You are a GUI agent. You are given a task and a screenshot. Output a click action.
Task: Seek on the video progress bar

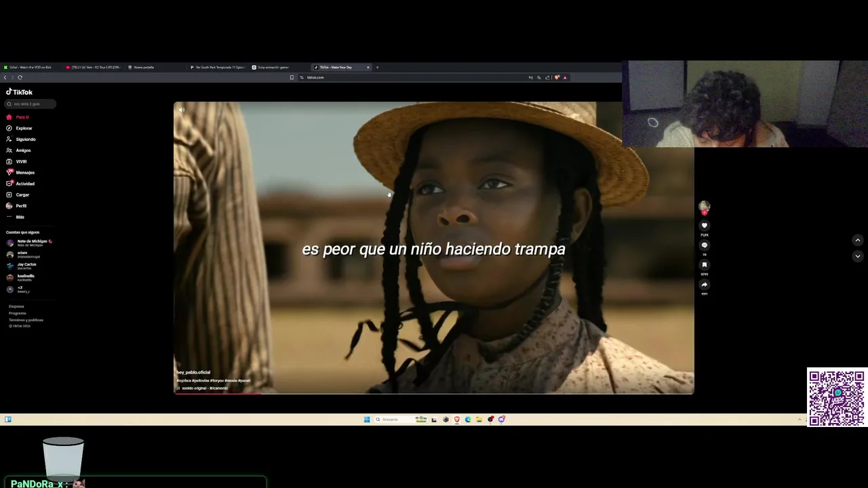pos(434,393)
